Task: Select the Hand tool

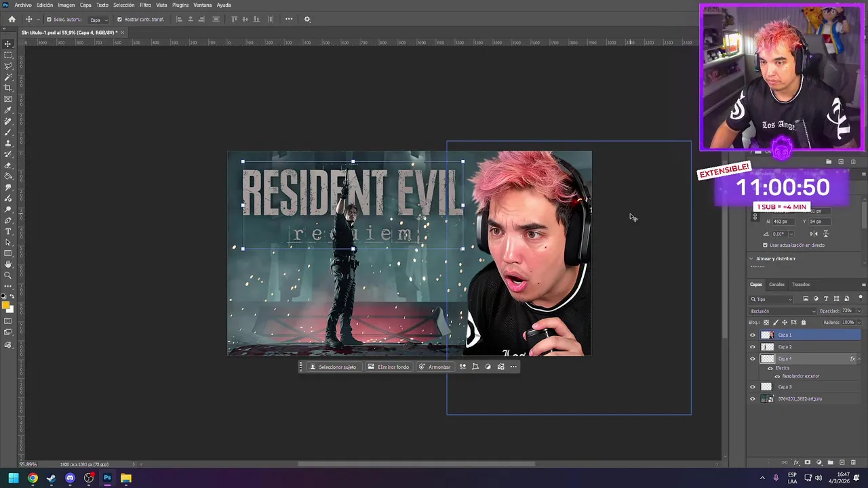Action: [8, 264]
